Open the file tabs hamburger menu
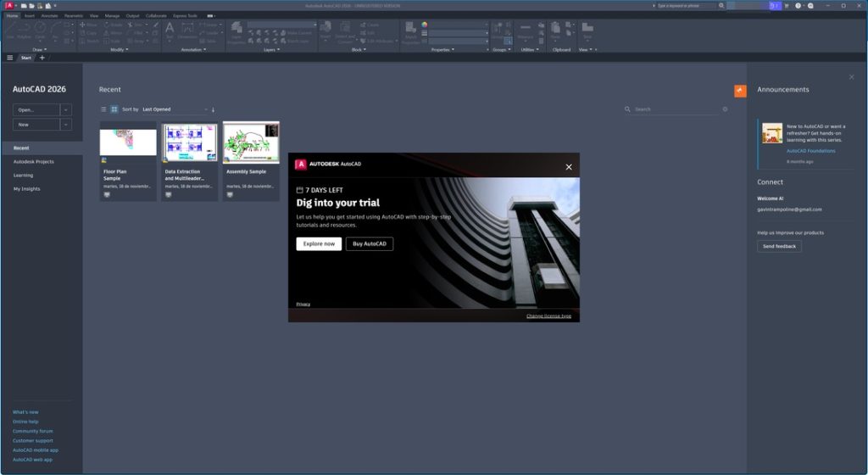Screen dimensions: 868x475 (9, 58)
